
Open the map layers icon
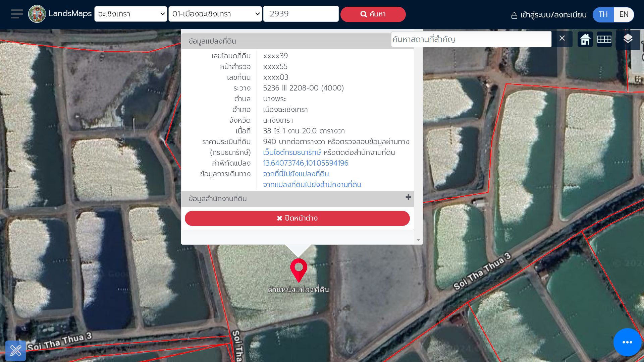(628, 39)
